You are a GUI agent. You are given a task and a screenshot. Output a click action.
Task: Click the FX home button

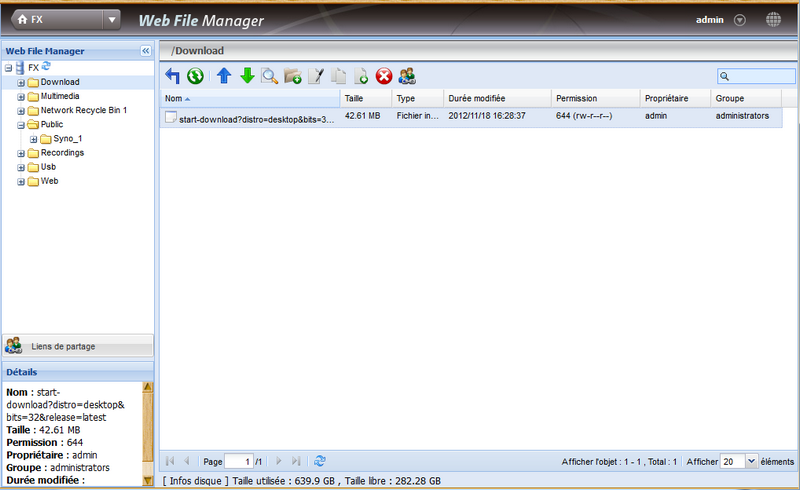(x=57, y=20)
